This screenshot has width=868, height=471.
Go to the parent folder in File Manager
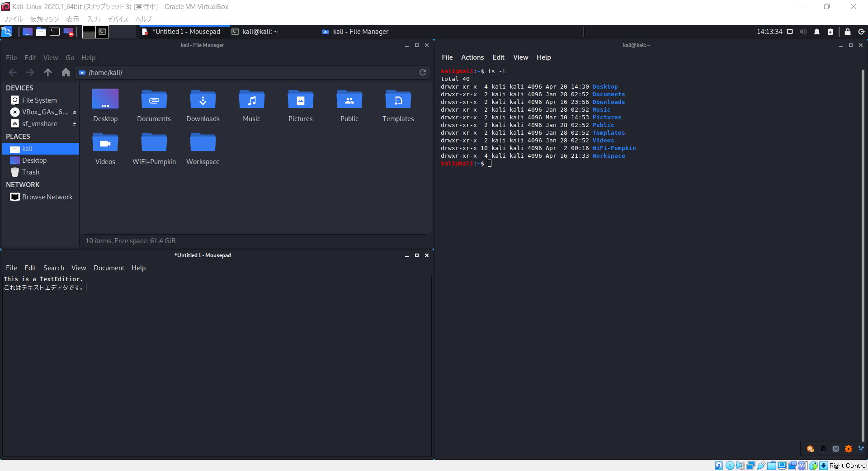48,72
